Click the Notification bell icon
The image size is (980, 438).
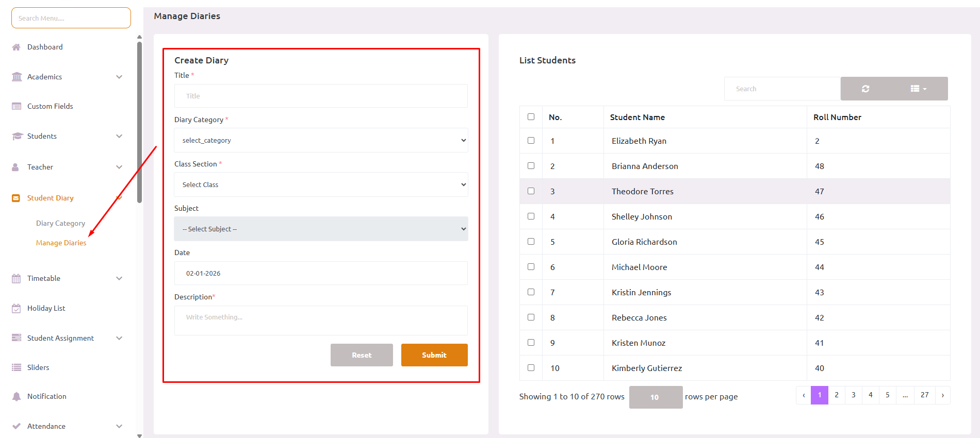[17, 396]
